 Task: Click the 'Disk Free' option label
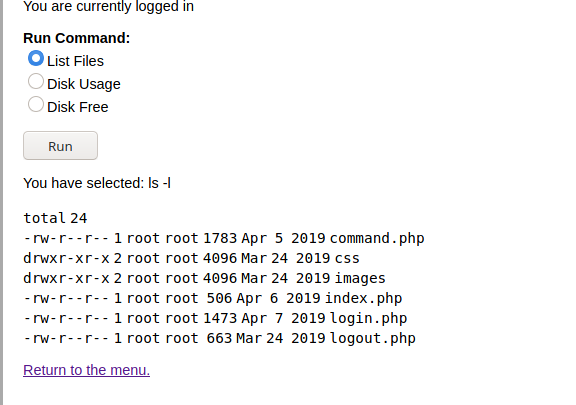(x=78, y=107)
